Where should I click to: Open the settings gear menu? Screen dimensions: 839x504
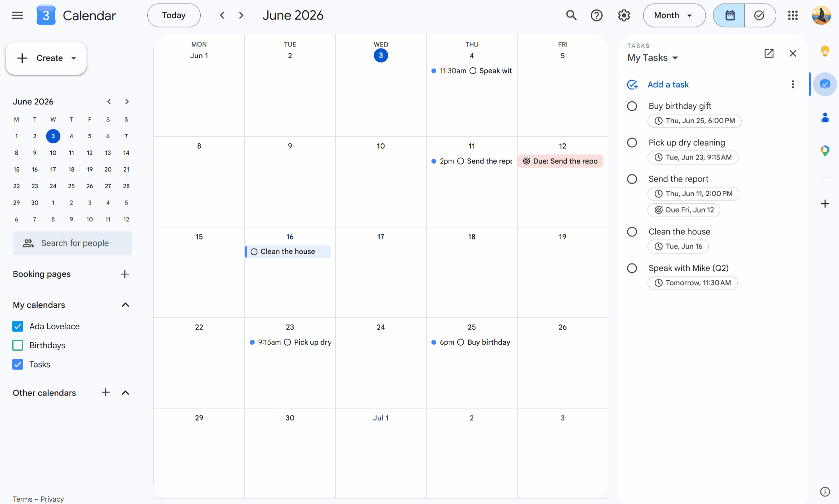click(624, 15)
